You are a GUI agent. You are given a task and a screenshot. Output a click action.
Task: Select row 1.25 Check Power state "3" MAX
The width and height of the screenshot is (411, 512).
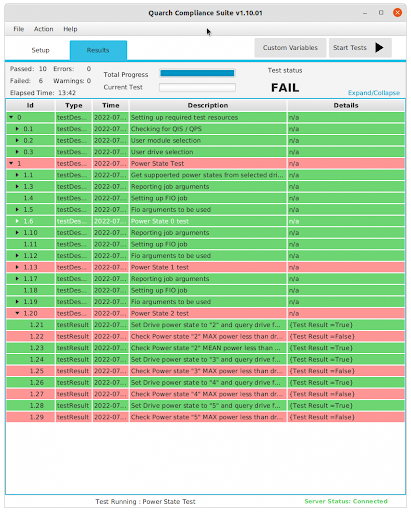coord(205,371)
